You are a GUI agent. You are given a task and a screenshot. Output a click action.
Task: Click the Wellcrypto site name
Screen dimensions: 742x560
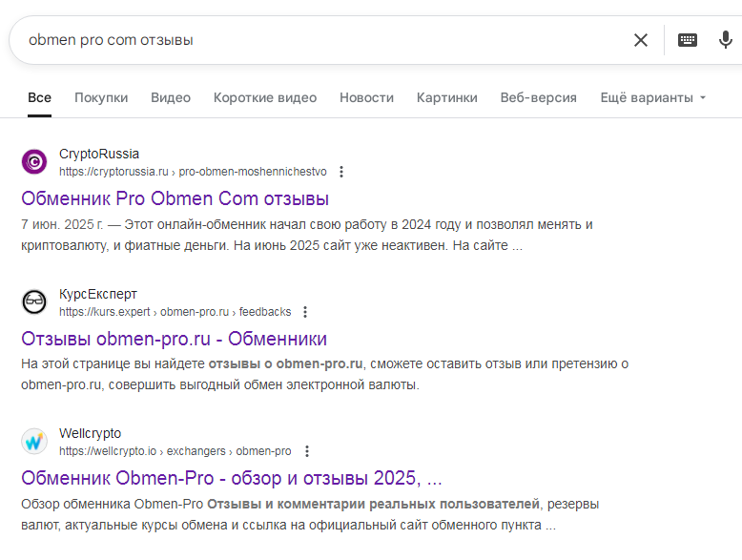(90, 433)
